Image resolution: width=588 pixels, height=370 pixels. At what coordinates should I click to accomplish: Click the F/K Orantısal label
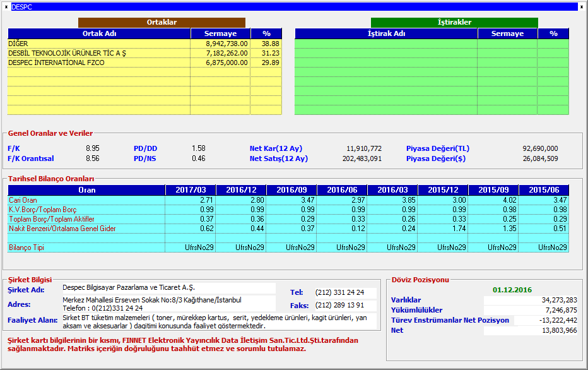pyautogui.click(x=31, y=158)
